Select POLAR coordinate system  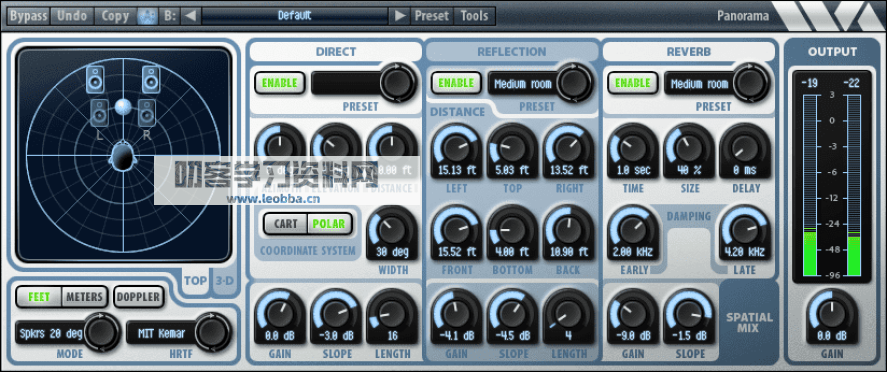point(329,224)
